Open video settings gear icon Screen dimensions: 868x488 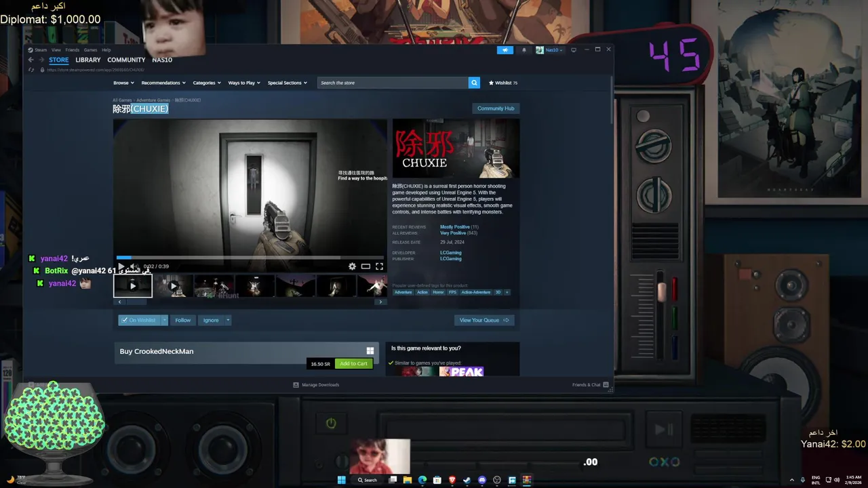pyautogui.click(x=352, y=266)
